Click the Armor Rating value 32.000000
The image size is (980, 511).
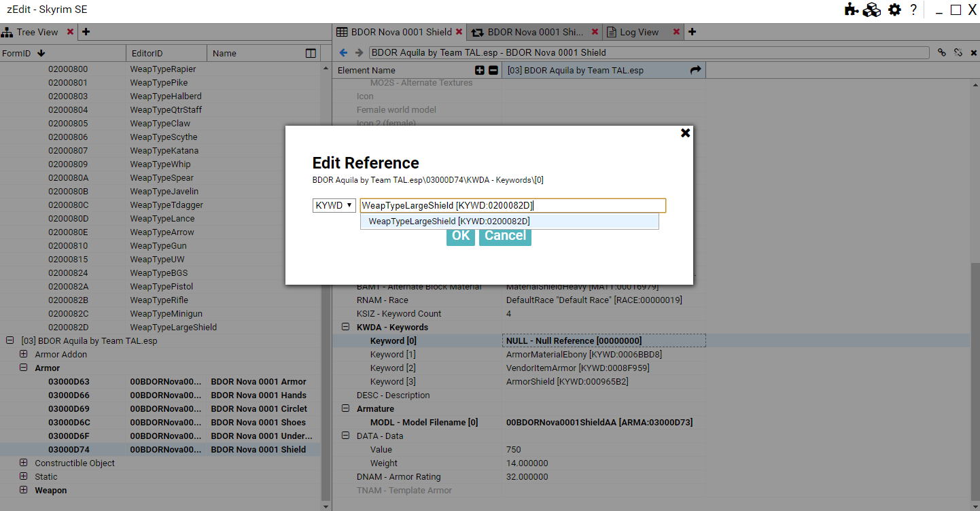pyautogui.click(x=527, y=476)
